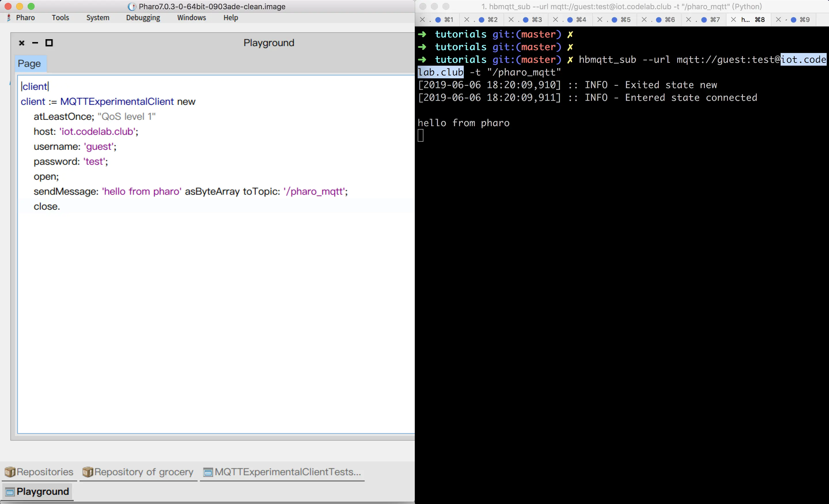Open the Tools menu
This screenshot has height=504, width=829.
[x=60, y=18]
